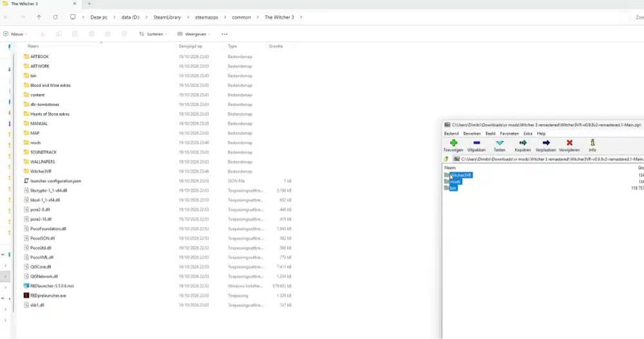
Task: Click the share icon in Explorer toolbar
Action: 108,34
